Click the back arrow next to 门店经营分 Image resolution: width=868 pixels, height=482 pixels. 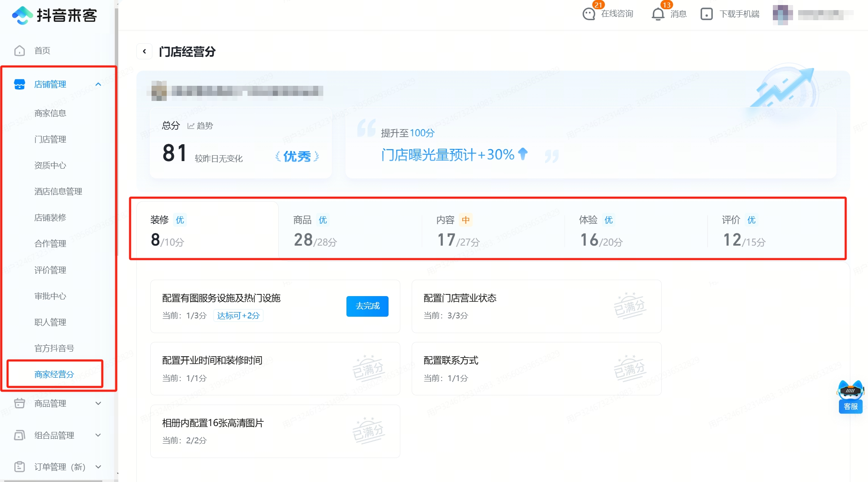(x=144, y=51)
